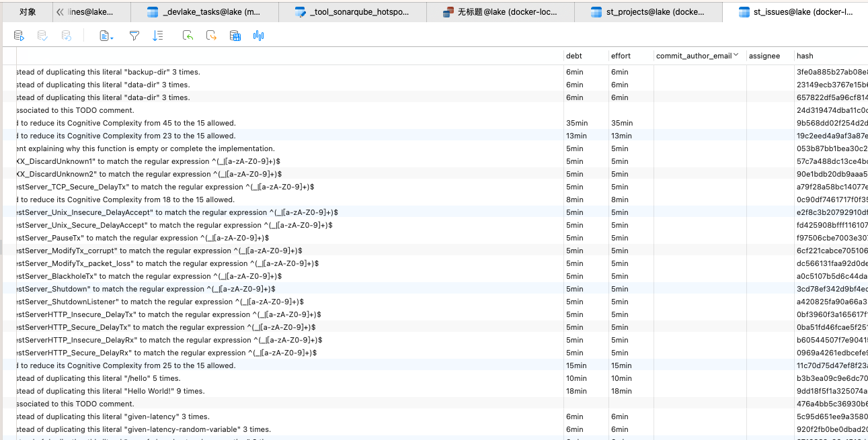This screenshot has height=440, width=868.
Task: Click the Import data icon
Action: coord(188,36)
